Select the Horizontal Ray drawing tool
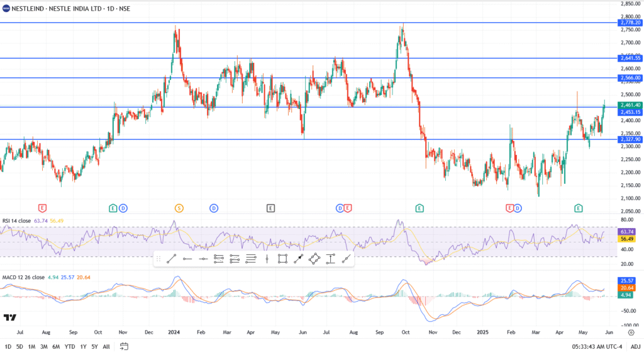644x352 pixels. point(187,259)
